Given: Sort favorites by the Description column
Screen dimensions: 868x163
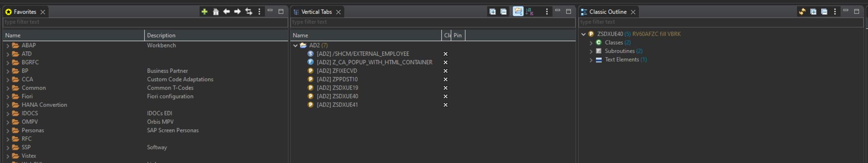Looking at the screenshot, I should (x=216, y=35).
